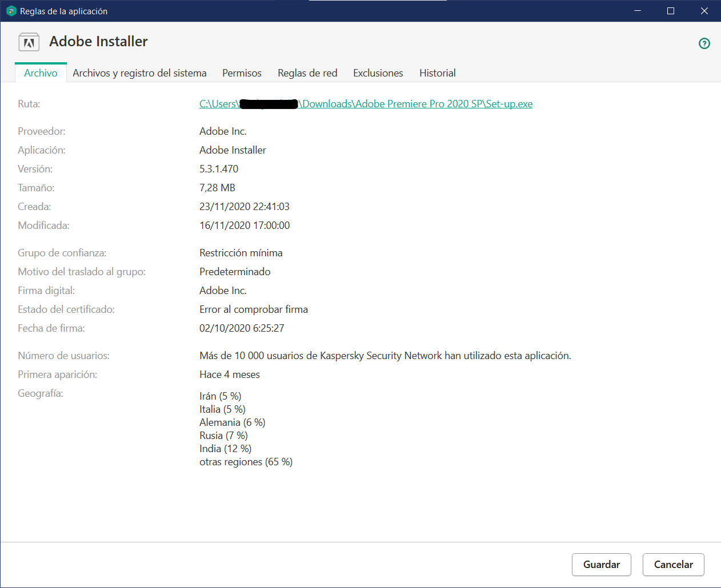Open the Permisos tab
Screen dimensions: 721x588
[242, 73]
